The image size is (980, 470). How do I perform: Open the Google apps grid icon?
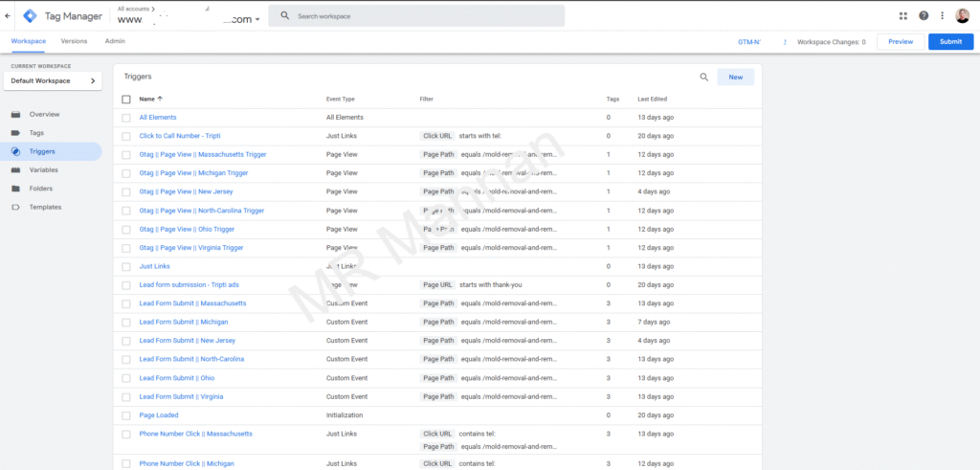point(903,15)
